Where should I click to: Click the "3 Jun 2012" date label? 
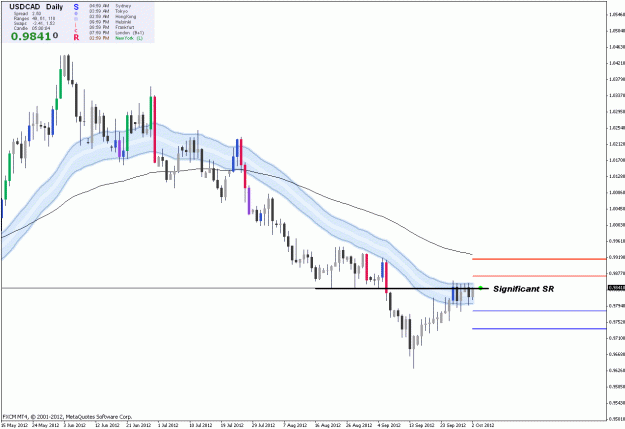[x=75, y=425]
